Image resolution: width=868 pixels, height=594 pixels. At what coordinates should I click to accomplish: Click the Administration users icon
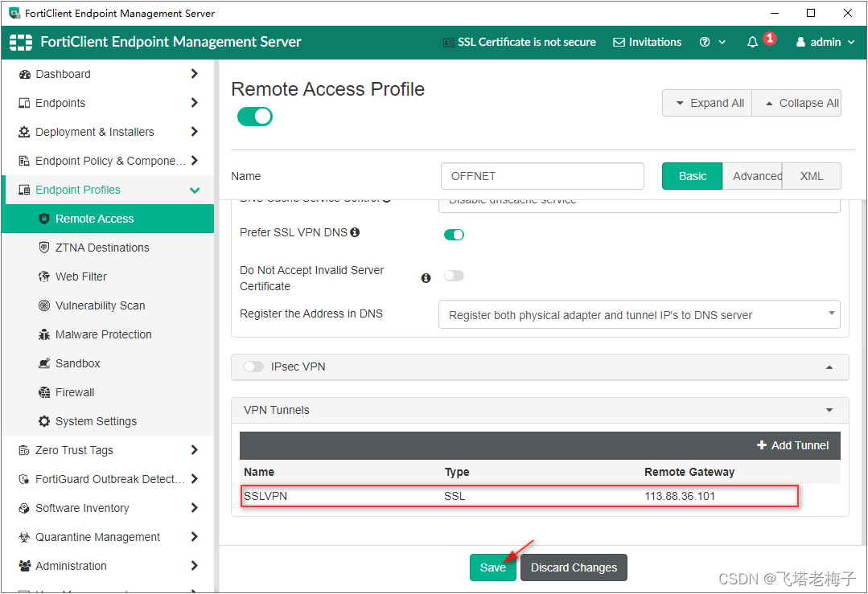point(24,566)
